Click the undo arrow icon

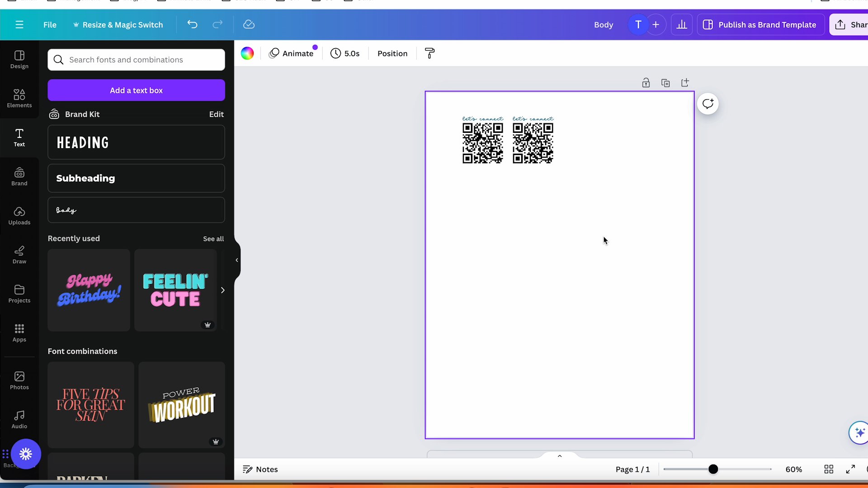click(x=192, y=24)
